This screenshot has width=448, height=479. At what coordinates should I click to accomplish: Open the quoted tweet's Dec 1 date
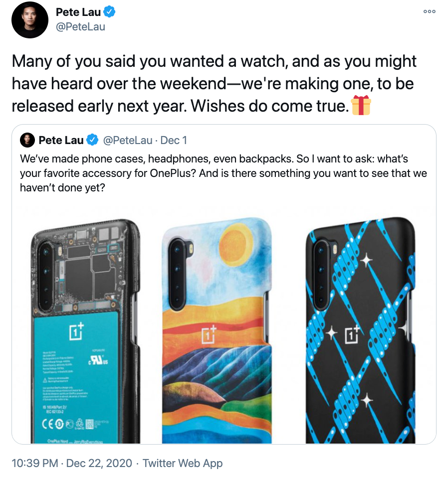point(174,140)
